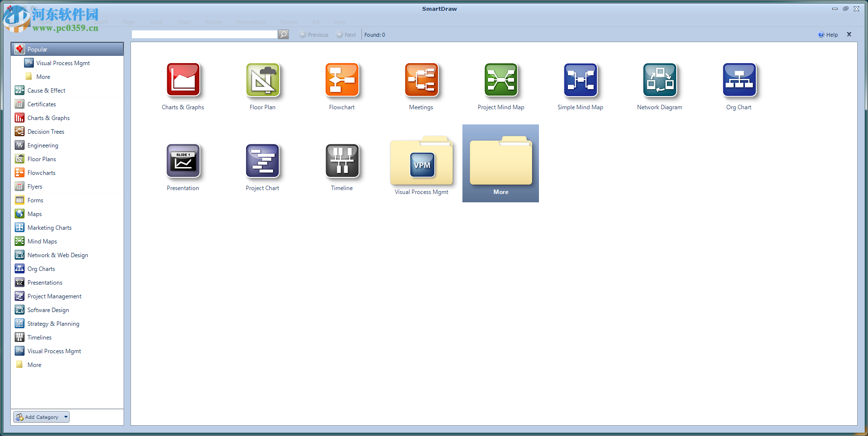Close the template panel with the X

849,34
